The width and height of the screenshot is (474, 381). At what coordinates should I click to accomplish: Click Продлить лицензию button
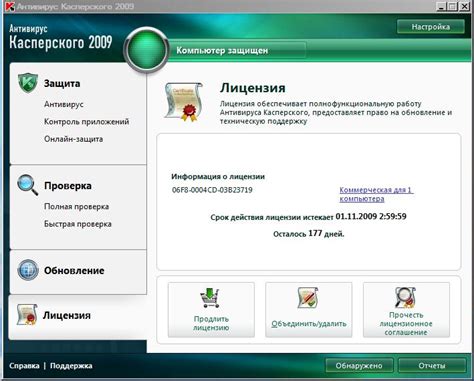point(211,310)
